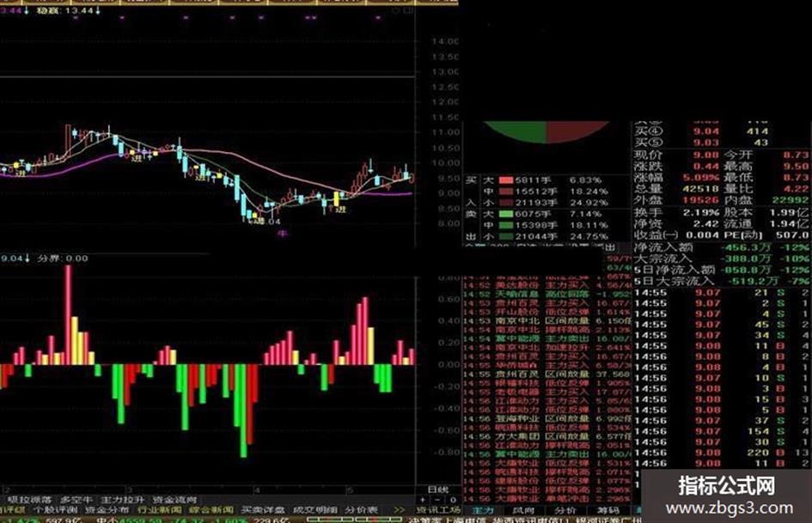Click the green big-sell 6075手 bar
This screenshot has width=812, height=523.
(506, 214)
